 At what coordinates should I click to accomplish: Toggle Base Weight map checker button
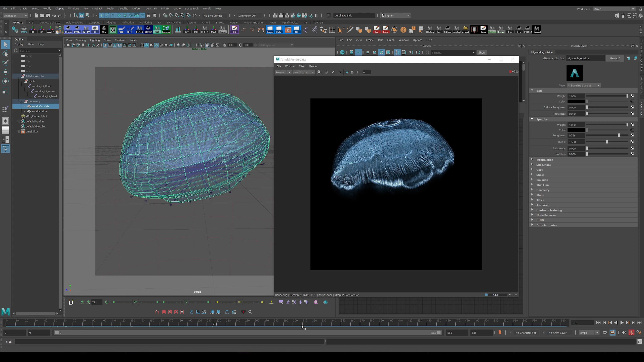(x=632, y=96)
